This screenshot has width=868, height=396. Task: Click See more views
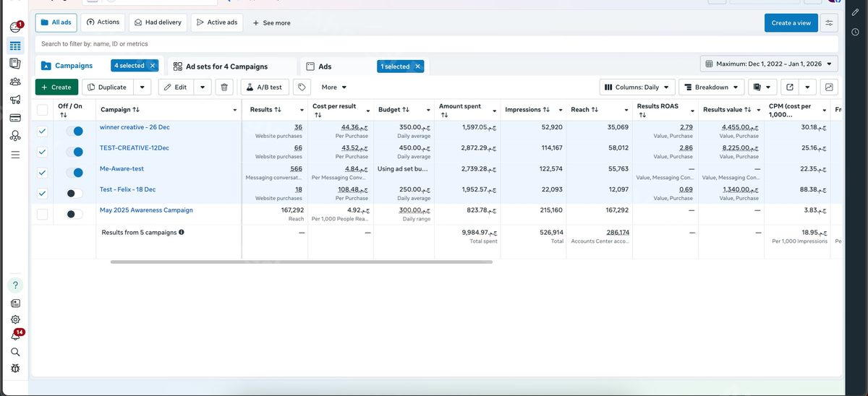[271, 23]
